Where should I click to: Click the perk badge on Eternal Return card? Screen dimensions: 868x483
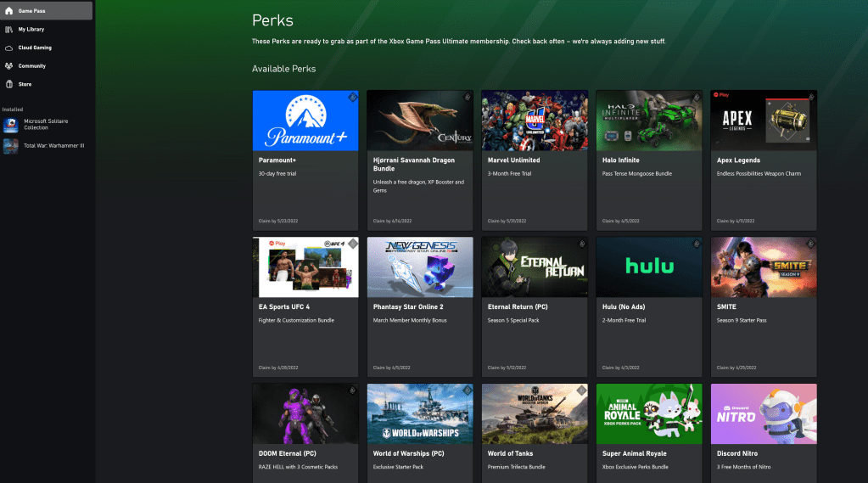[x=582, y=244]
